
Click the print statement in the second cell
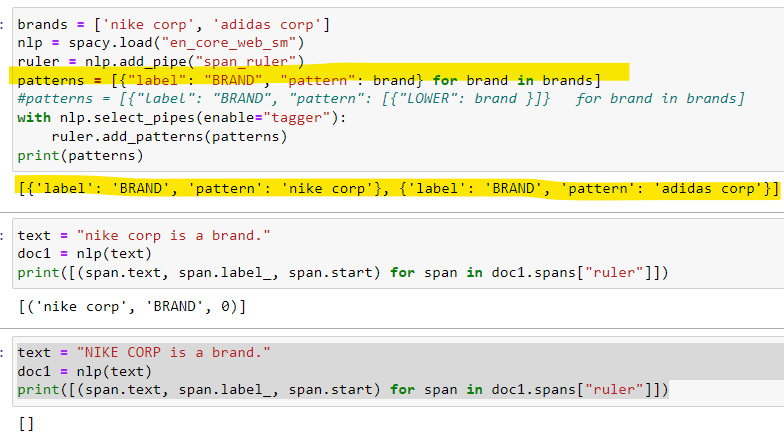point(342,272)
